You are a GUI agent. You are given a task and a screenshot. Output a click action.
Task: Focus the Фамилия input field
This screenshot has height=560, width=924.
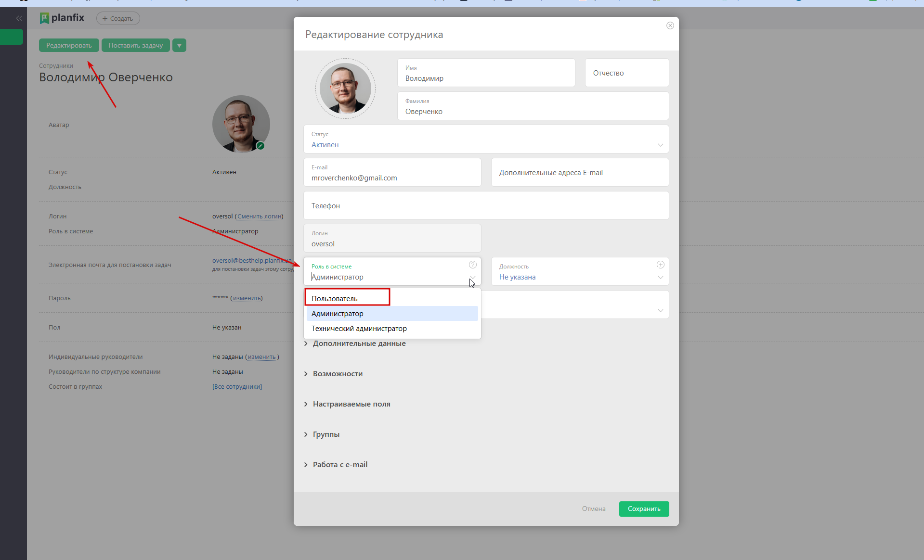pyautogui.click(x=533, y=106)
